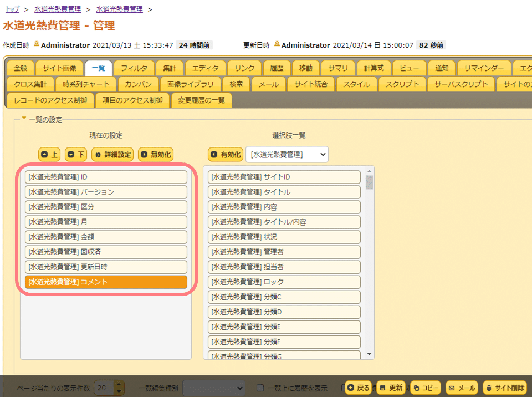Image resolution: width=532 pixels, height=397 pixels.
Task: Open the カンバン tab
Action: [x=138, y=84]
